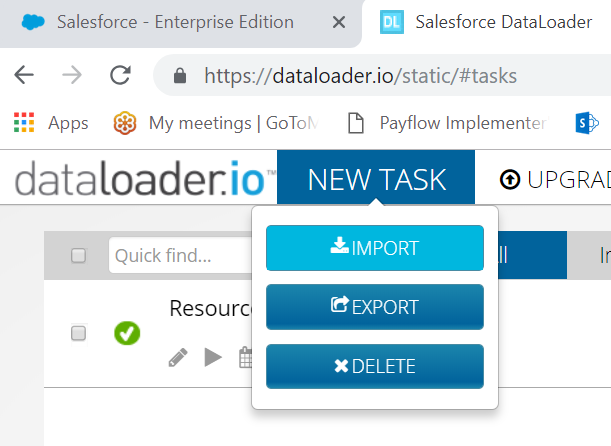Tick the select-all tasks checkbox
Screen dimensions: 611x446
[x=78, y=256]
